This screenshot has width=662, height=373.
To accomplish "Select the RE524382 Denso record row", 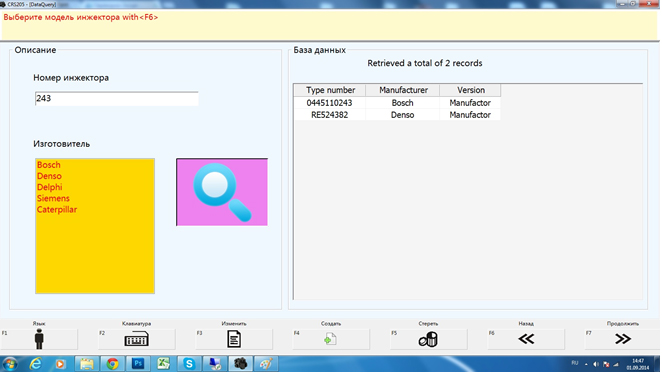I will (x=397, y=115).
